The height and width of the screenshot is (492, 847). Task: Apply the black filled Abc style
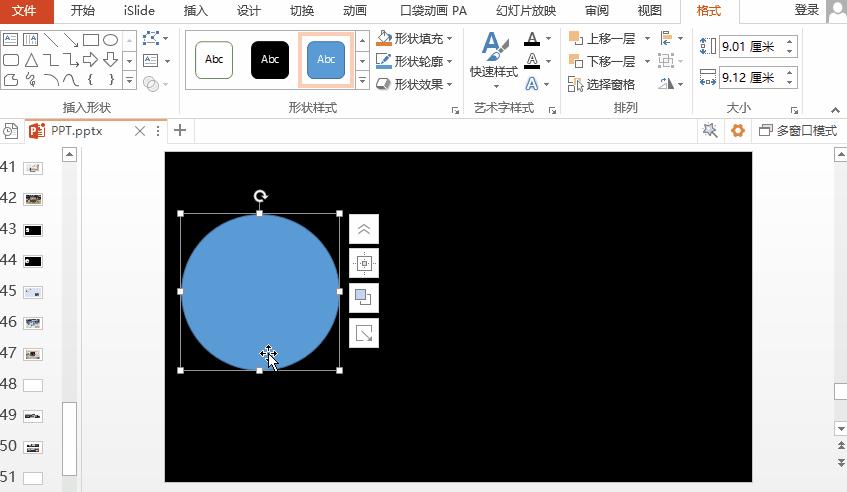(270, 59)
